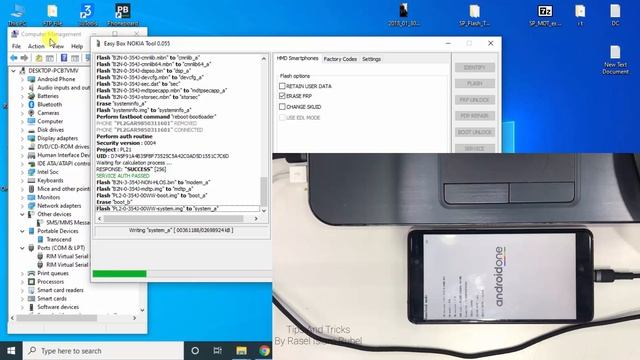Open the This PC desktop icon

[17, 14]
